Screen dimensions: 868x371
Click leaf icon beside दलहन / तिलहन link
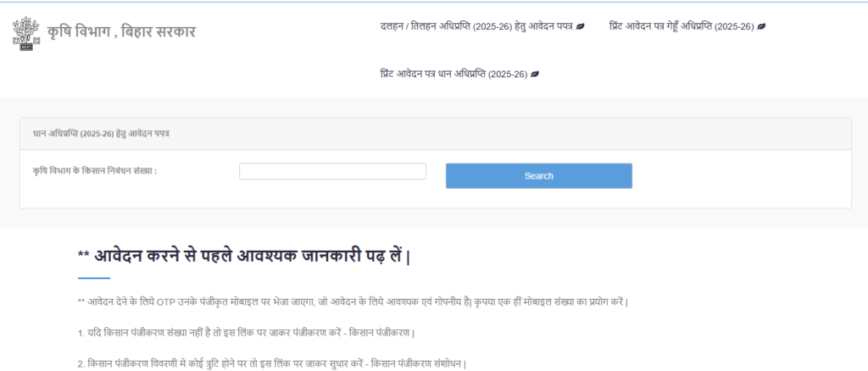click(x=580, y=27)
